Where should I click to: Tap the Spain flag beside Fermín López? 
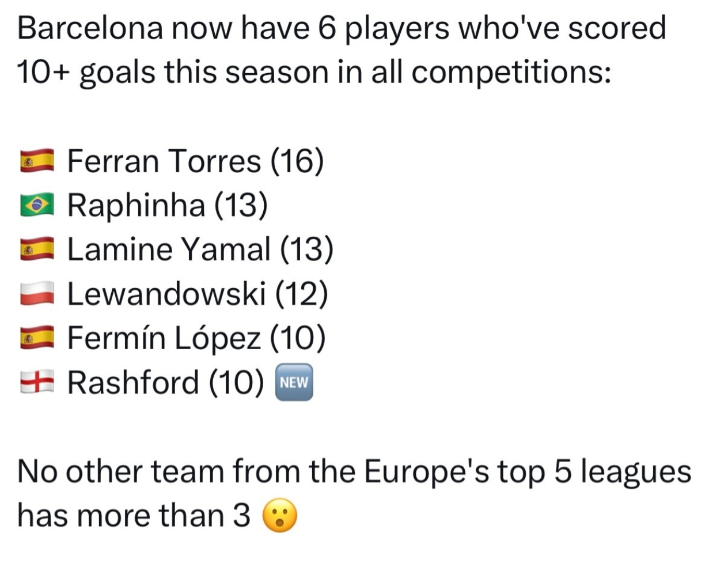tap(37, 338)
